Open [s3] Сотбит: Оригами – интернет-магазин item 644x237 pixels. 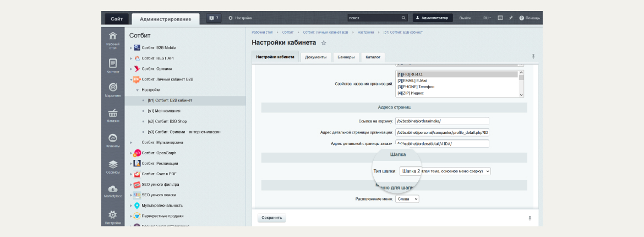point(184,132)
